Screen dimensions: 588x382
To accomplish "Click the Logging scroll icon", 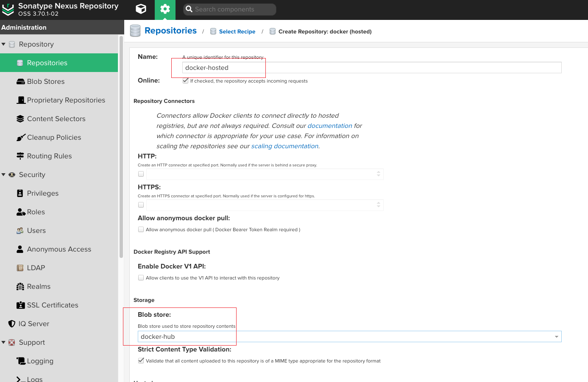I will click(21, 361).
